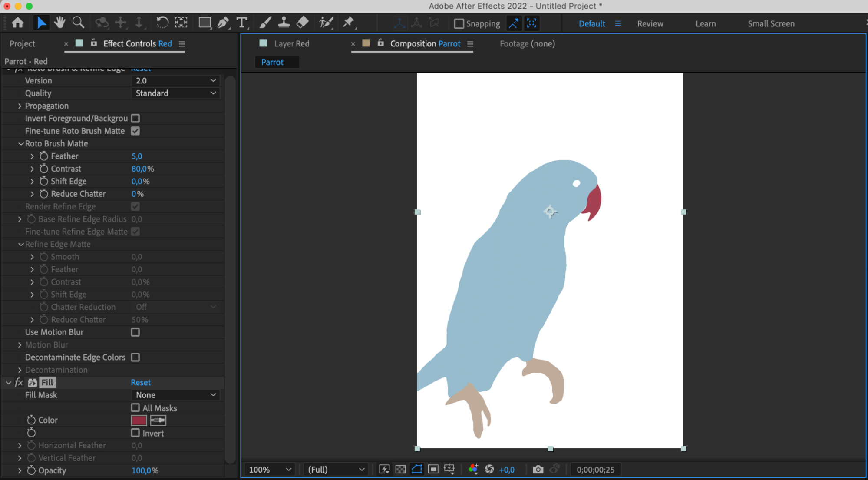Collapse the Roto Brush Matte group

coord(20,144)
